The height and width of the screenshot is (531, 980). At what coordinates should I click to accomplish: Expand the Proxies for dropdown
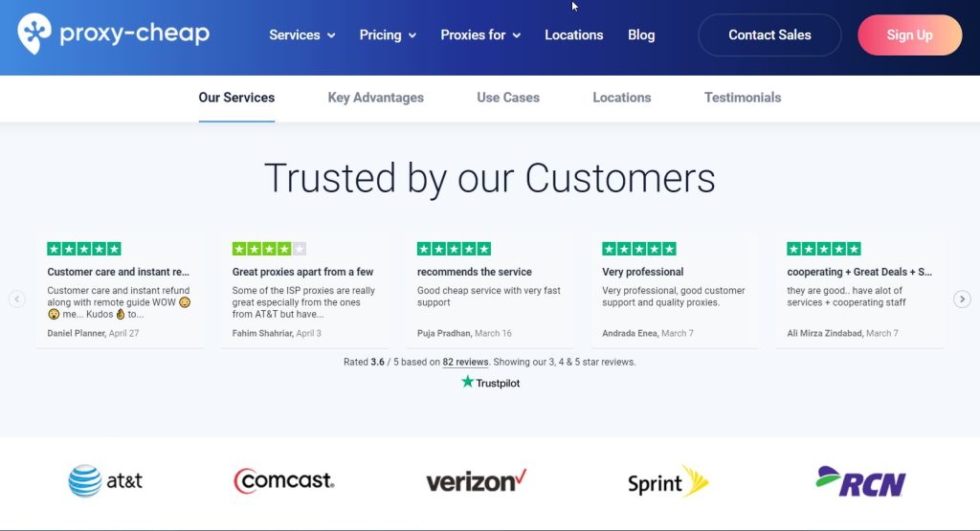(480, 35)
